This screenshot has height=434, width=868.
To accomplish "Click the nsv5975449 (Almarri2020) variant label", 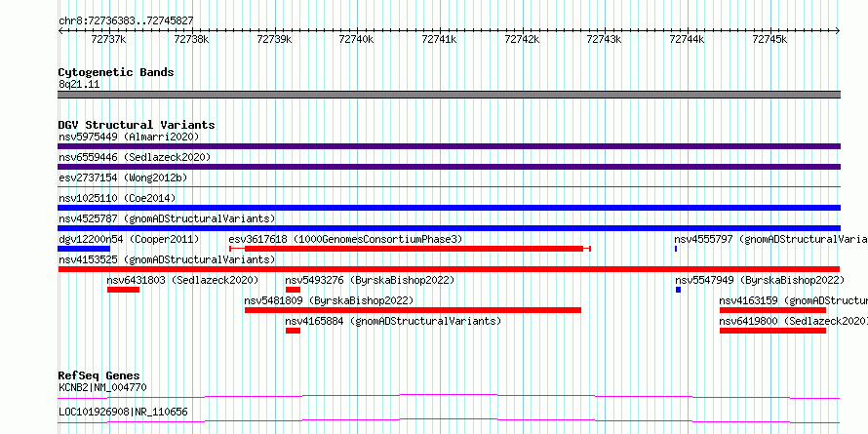I will coord(129,137).
